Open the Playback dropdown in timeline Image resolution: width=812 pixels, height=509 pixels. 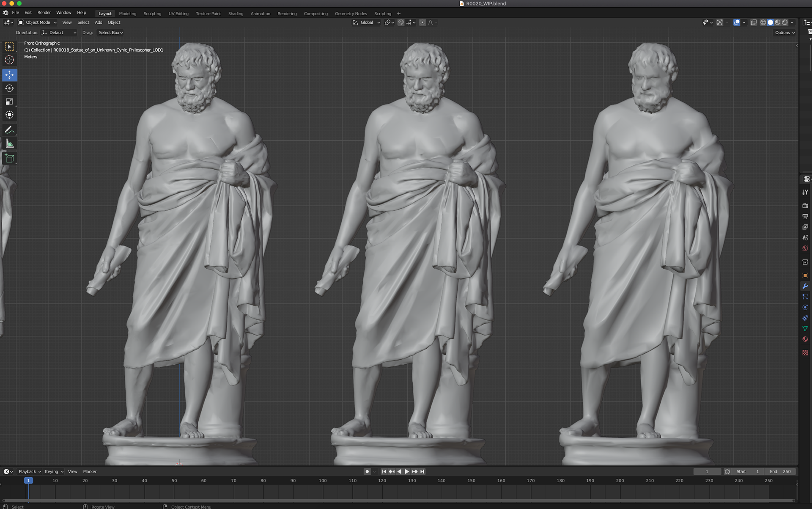pyautogui.click(x=30, y=471)
